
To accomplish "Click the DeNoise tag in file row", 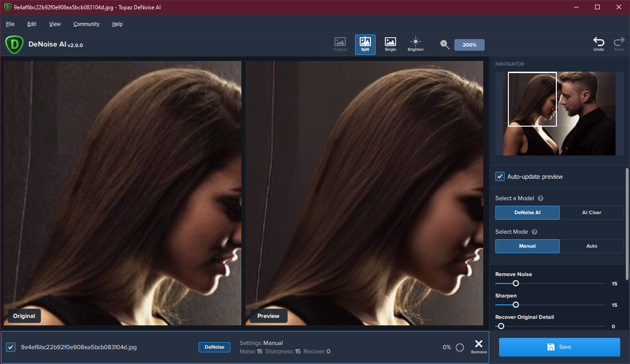I will [x=214, y=347].
